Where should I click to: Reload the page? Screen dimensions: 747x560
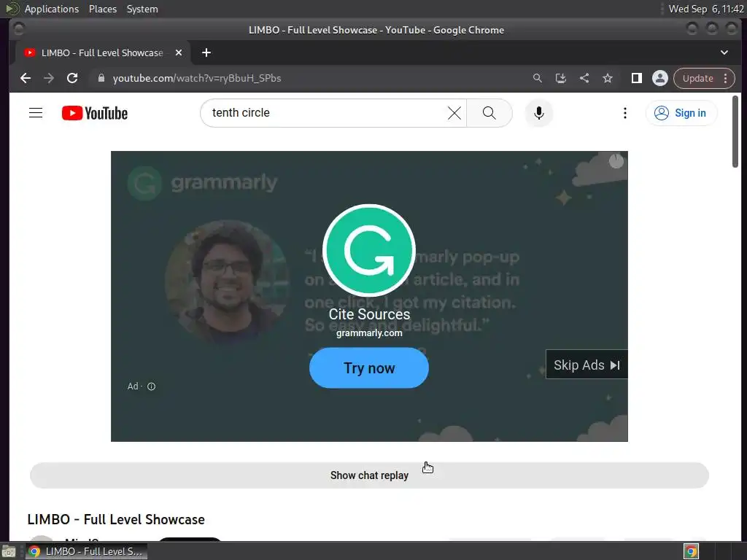[72, 78]
